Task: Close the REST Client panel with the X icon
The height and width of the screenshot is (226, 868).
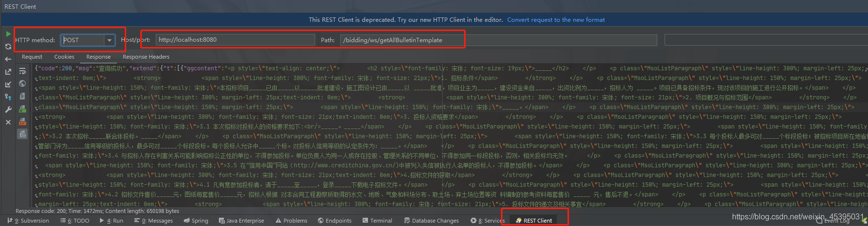Action: coord(8,122)
